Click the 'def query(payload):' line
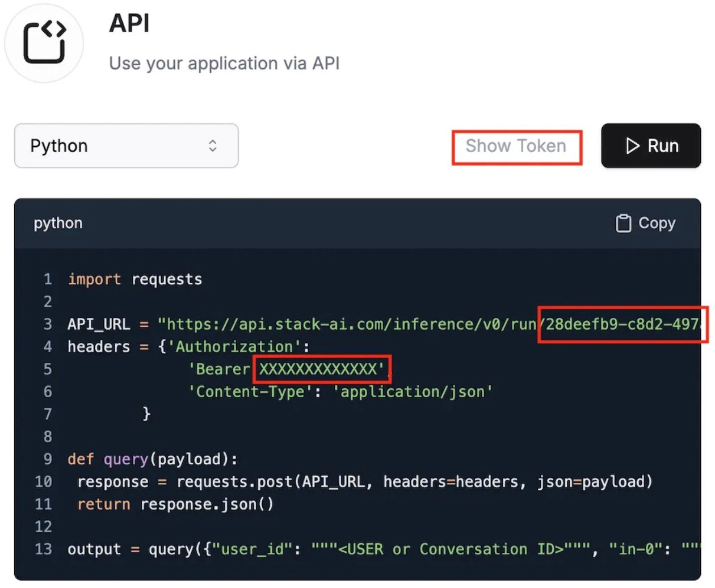The width and height of the screenshot is (715, 588). (x=153, y=459)
